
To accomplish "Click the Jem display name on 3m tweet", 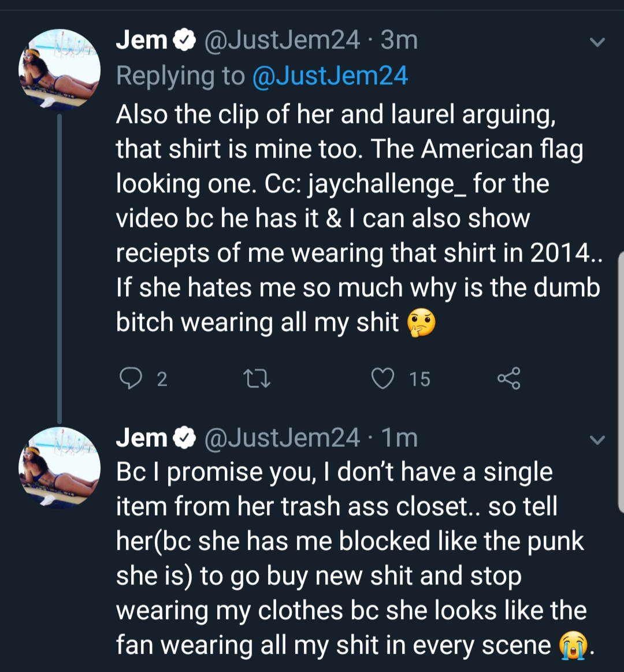I will 142,40.
